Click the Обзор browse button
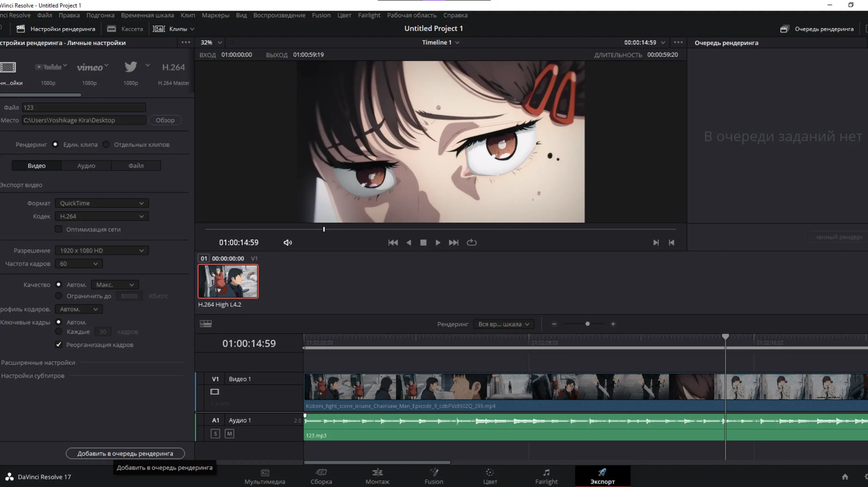This screenshot has height=487, width=868. point(165,120)
